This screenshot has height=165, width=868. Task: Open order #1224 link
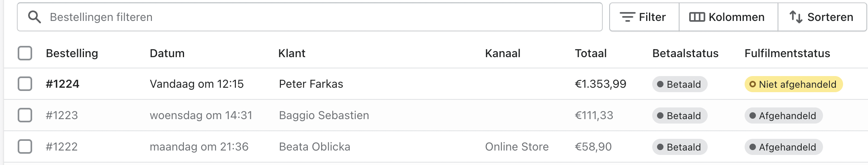coord(63,84)
